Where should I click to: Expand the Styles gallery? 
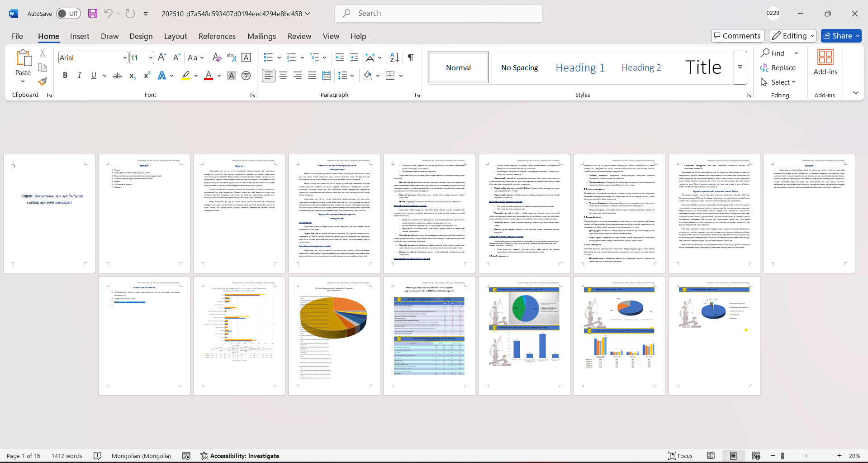(740, 67)
